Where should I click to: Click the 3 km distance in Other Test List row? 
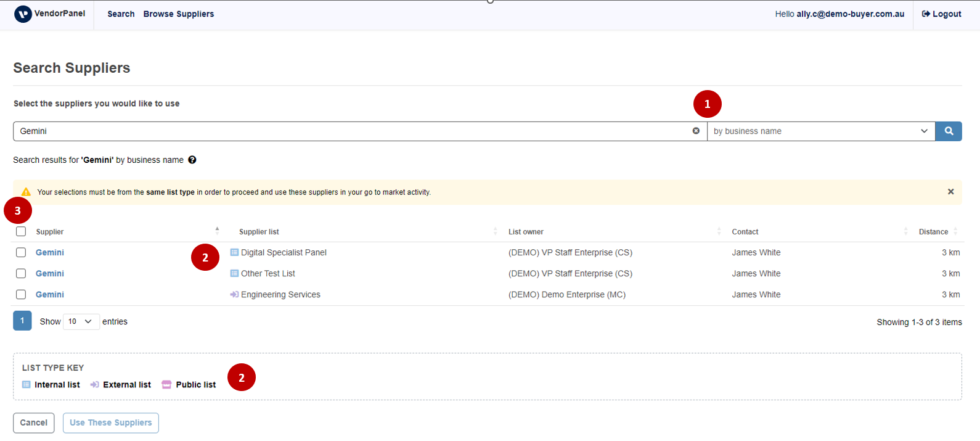tap(951, 273)
